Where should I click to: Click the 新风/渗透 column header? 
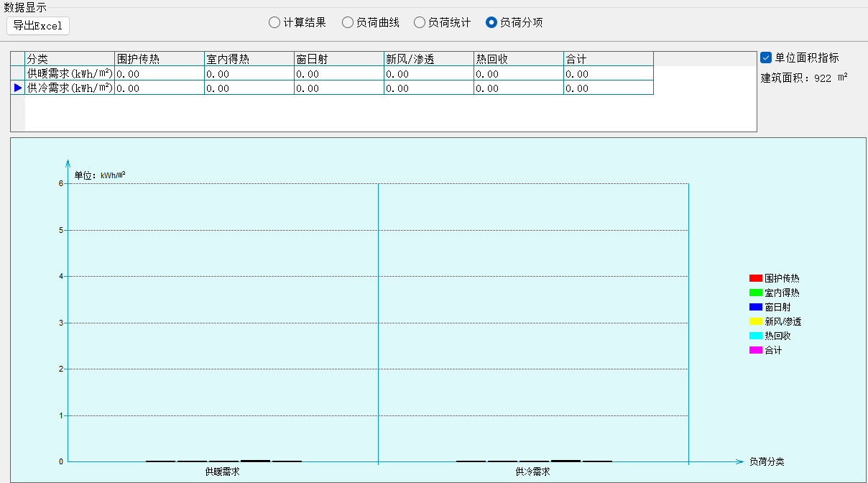tap(428, 59)
